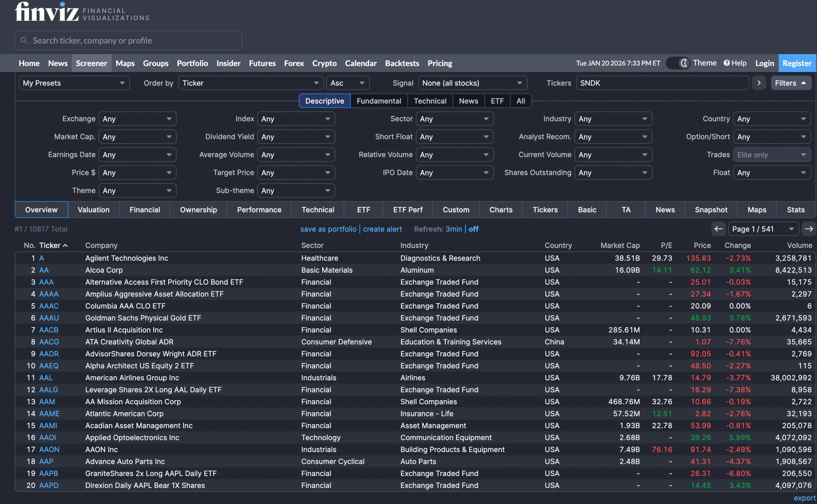Go to previous page with left arrow
This screenshot has height=504, width=817.
[x=718, y=229]
